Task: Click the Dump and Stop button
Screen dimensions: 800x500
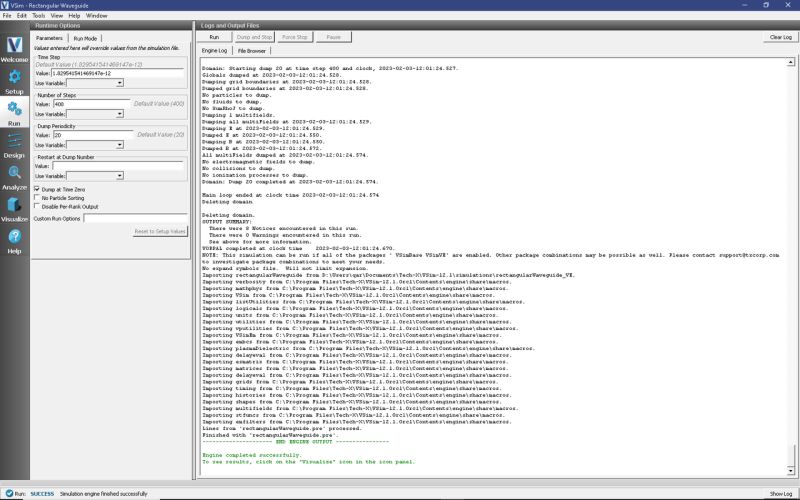Action: 254,37
